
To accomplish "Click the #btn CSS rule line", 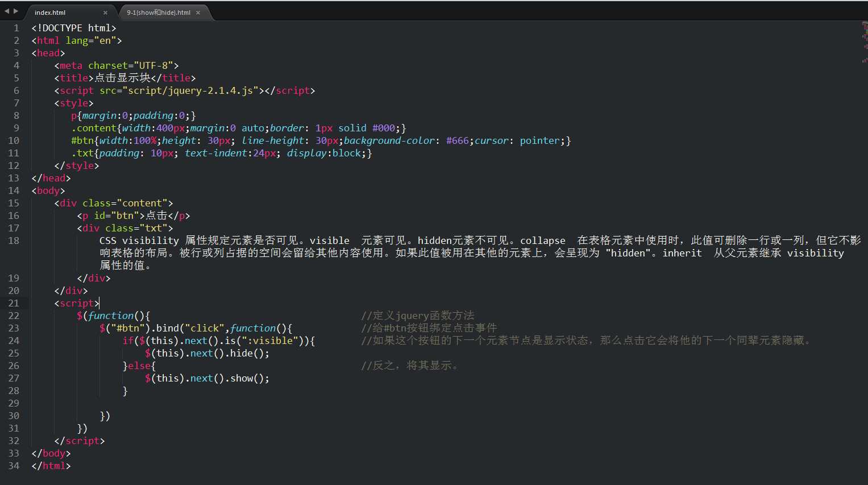I will click(x=321, y=140).
